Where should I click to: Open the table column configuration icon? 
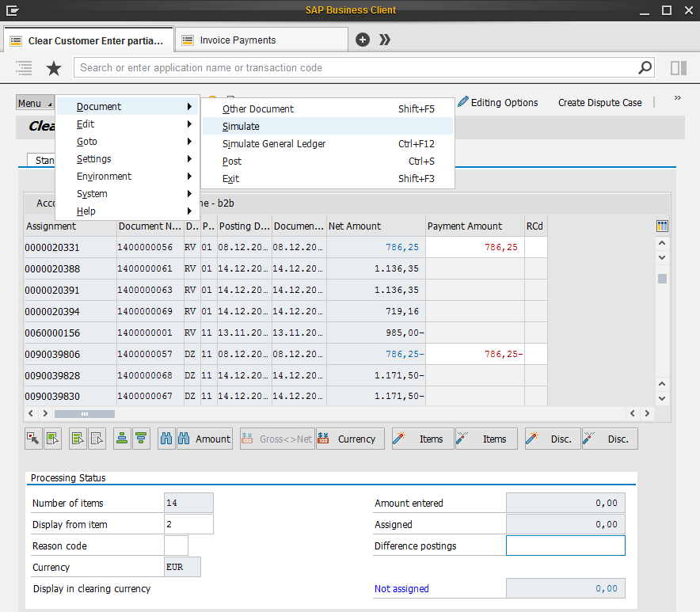pos(662,226)
